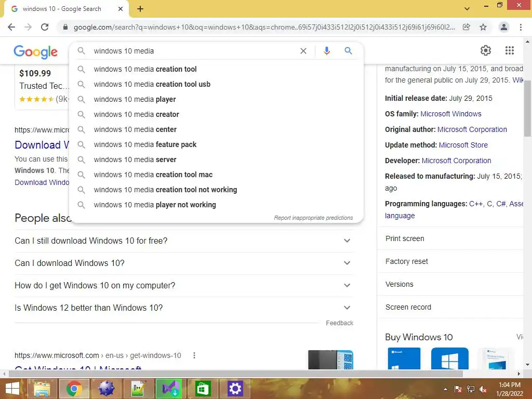Open the Microsoft Windows OS family link
The image size is (532, 399).
(450, 114)
